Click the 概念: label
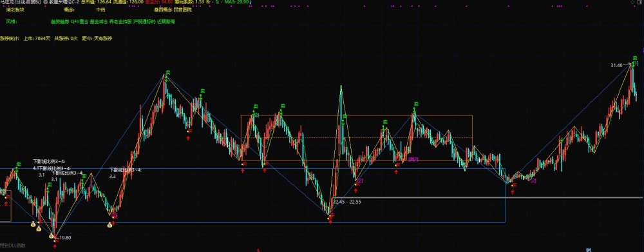Viewport: 644px width, 252px height. click(x=69, y=10)
